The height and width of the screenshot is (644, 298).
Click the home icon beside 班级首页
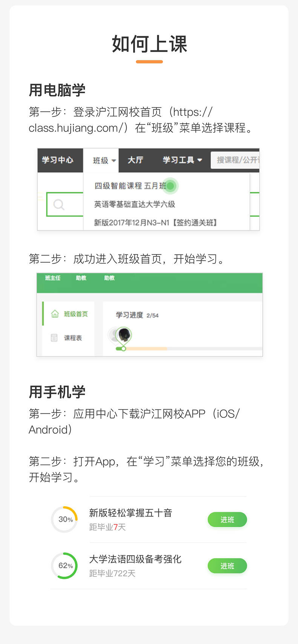click(x=55, y=314)
